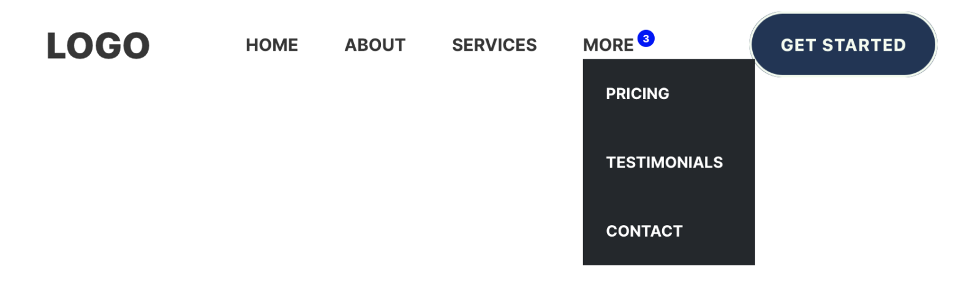
Task: Open the HOME navigation link
Action: tap(271, 45)
